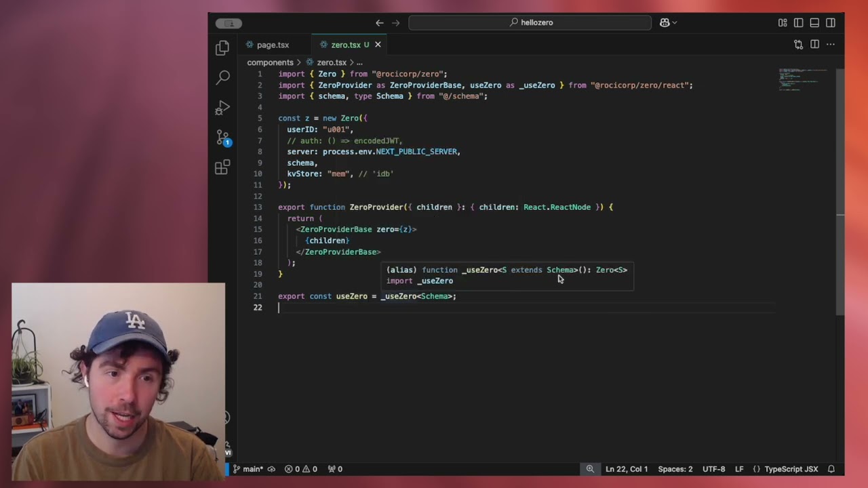
Task: Click the NEXT_PUBLIC_SERVER text on line 8
Action: click(416, 152)
